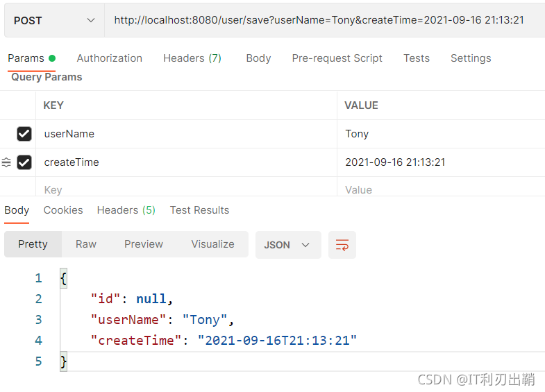Click the Visualize view button

tap(212, 244)
